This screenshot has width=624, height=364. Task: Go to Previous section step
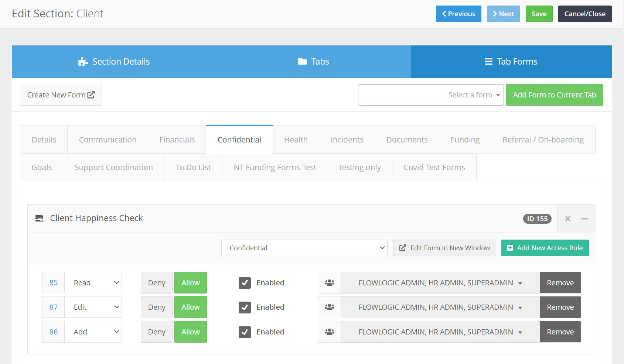(x=458, y=14)
